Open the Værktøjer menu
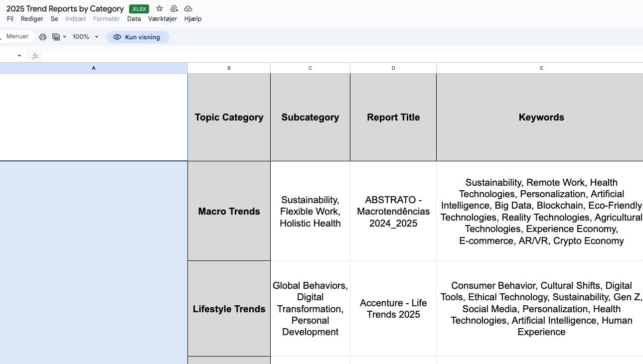Image resolution: width=643 pixels, height=364 pixels. coord(162,19)
